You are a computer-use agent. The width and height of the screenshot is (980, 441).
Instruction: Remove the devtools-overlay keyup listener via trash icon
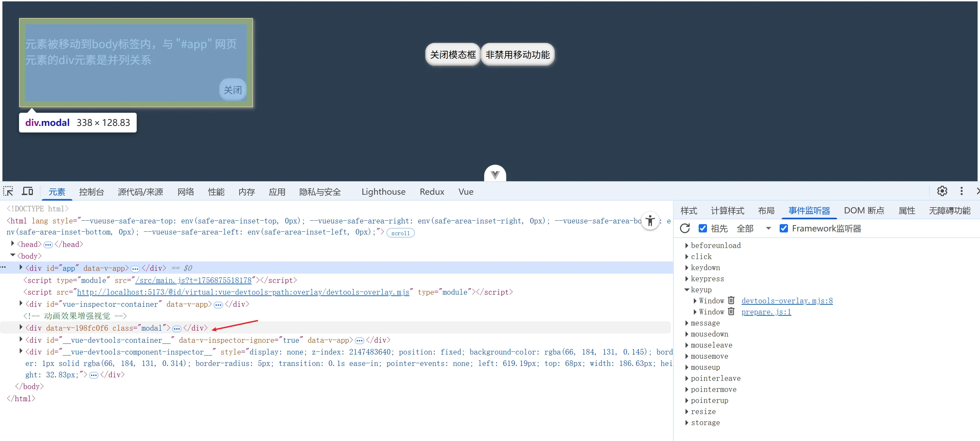[731, 301]
